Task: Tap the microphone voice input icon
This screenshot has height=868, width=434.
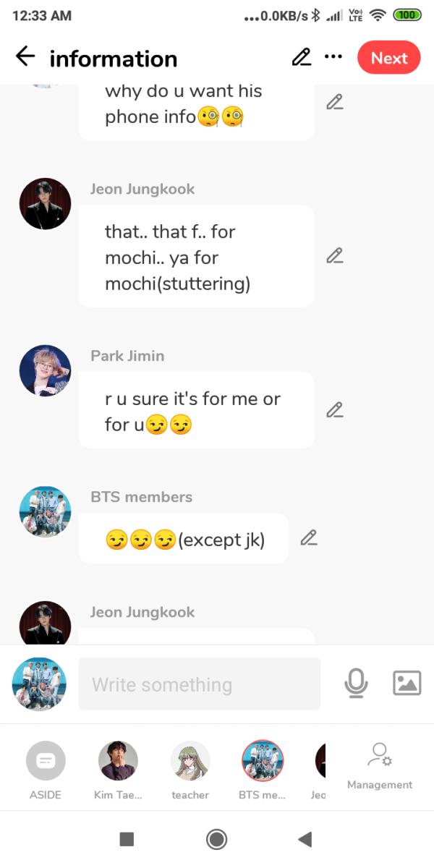Action: tap(356, 683)
